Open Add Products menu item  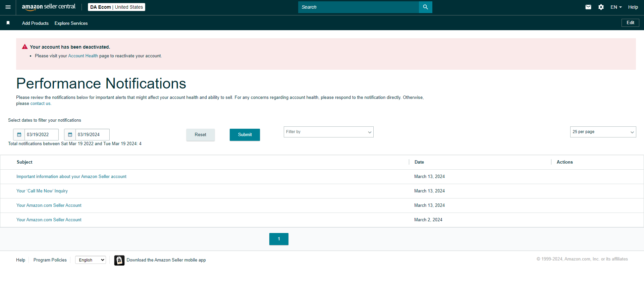pyautogui.click(x=35, y=23)
